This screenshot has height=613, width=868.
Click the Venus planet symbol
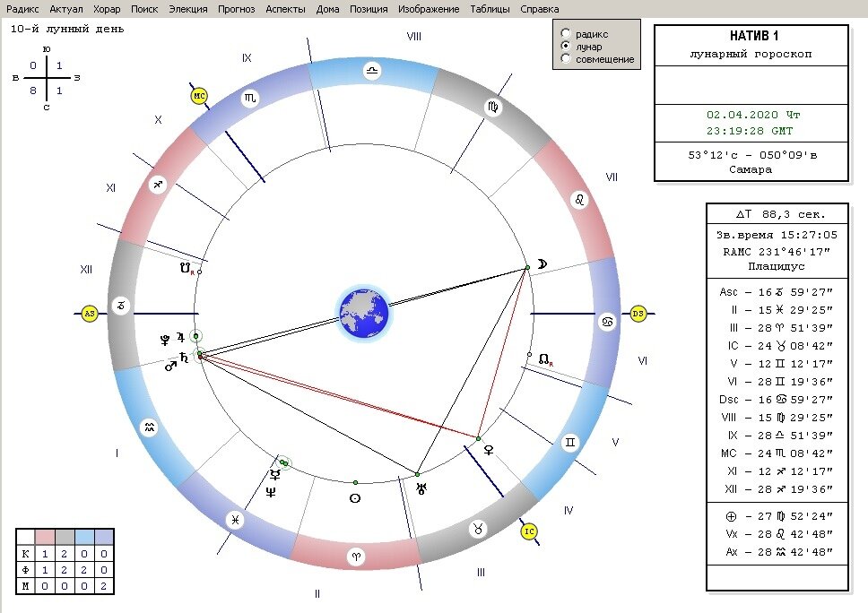tap(489, 451)
